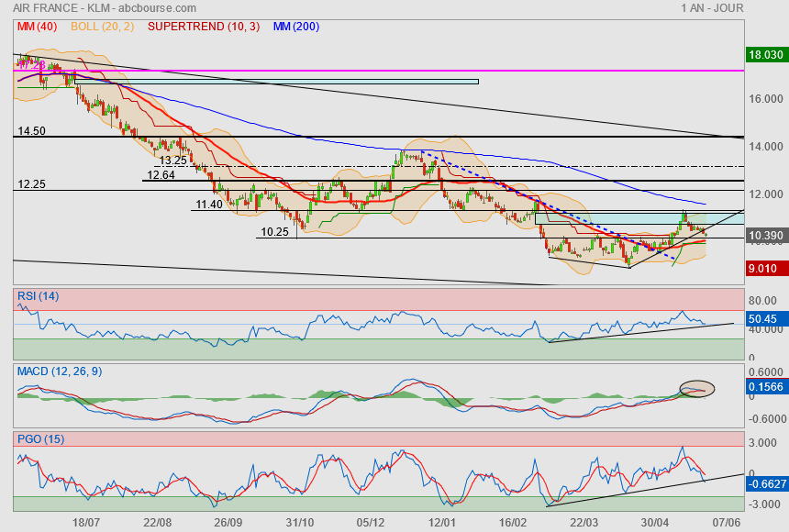Click the 14.50 resistance level label
This screenshot has width=789, height=532.
point(31,131)
